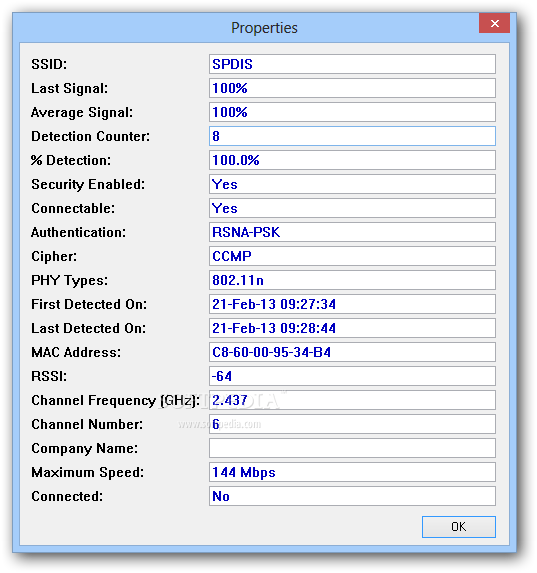Image resolution: width=537 pixels, height=573 pixels.
Task: Click the SSID: label
Action: (x=49, y=64)
